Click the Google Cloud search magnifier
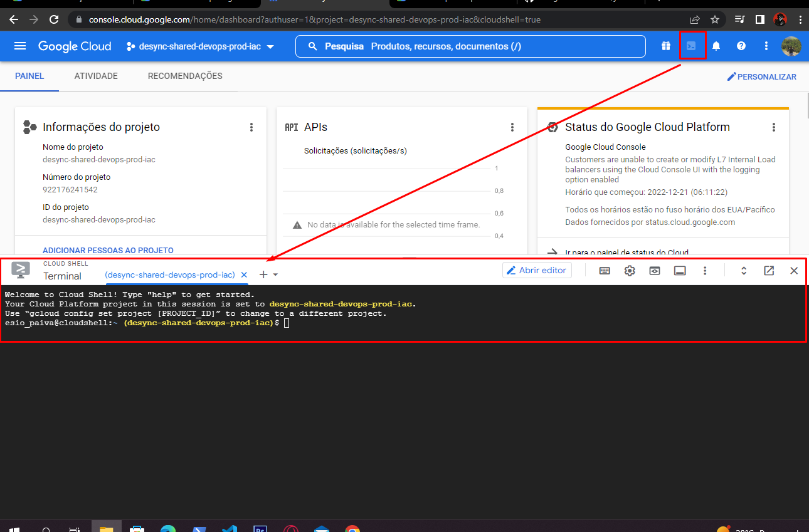The width and height of the screenshot is (809, 532). pos(312,46)
